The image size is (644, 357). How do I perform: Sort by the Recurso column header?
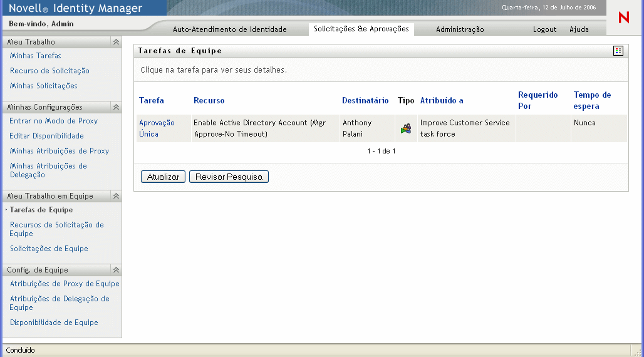[209, 100]
